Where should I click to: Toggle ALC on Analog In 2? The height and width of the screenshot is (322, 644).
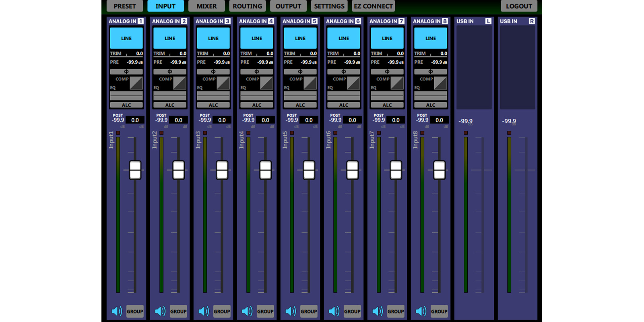pos(170,105)
